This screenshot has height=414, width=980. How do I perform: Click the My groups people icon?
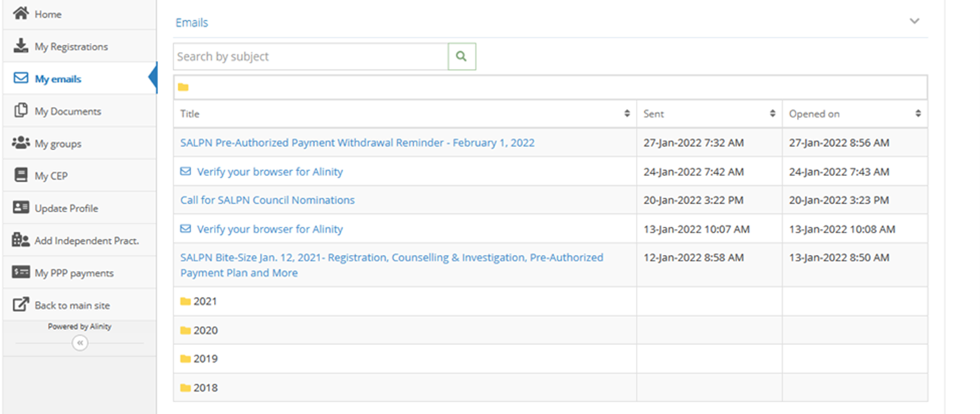[21, 143]
